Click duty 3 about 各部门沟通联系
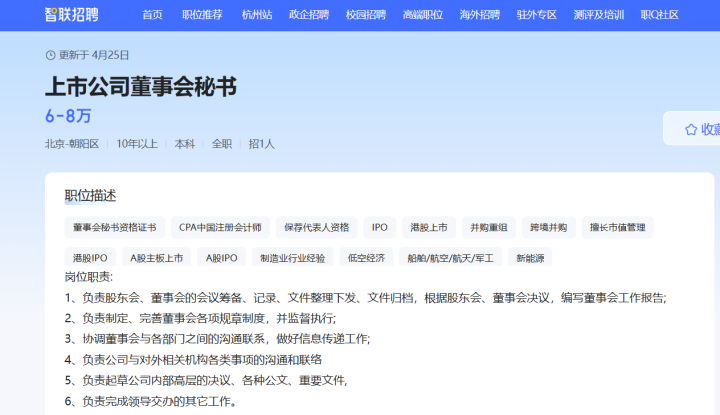 [x=217, y=339]
